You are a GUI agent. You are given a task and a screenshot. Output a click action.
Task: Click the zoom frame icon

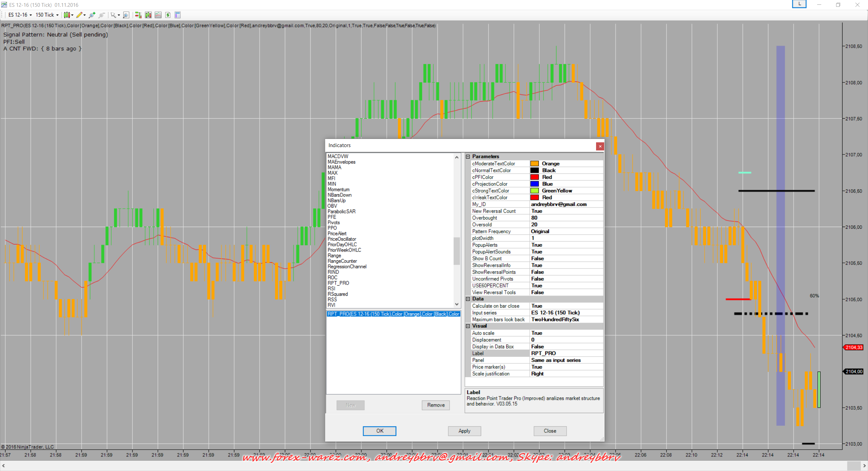point(126,15)
